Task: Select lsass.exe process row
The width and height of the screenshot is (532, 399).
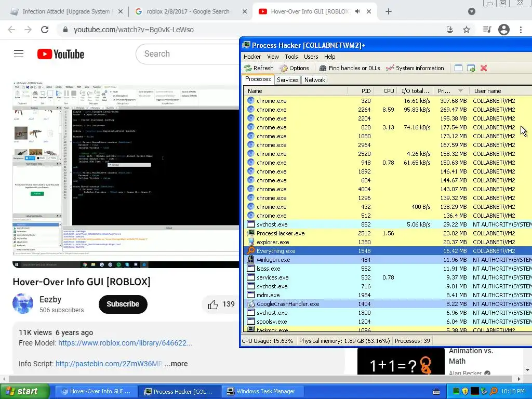Action: 388,269
